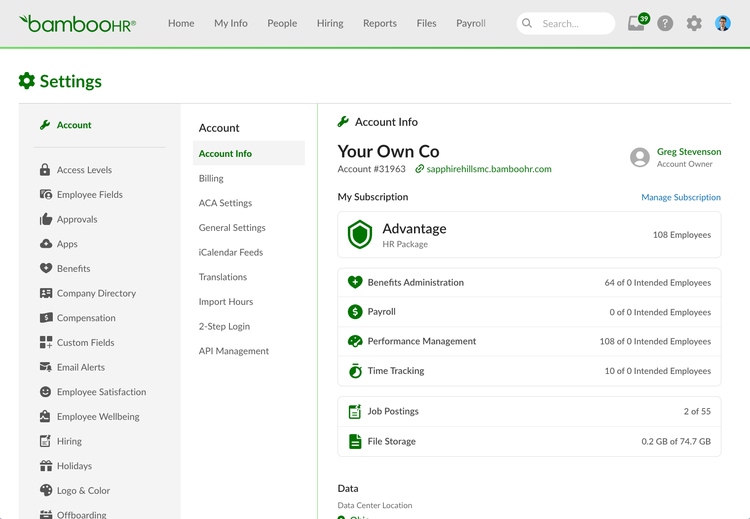The width and height of the screenshot is (750, 519).
Task: Click the Company Directory icon
Action: click(x=45, y=293)
